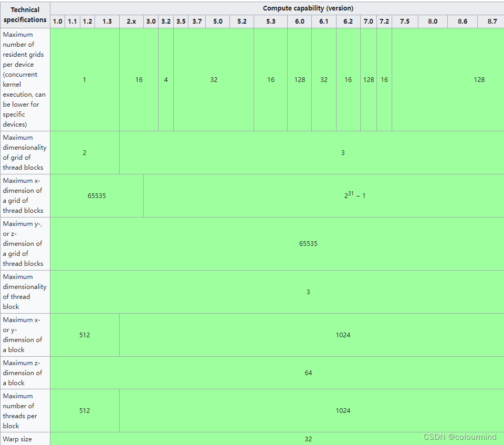
Task: Click block x/y-dimension value 1024
Action: pyautogui.click(x=343, y=335)
